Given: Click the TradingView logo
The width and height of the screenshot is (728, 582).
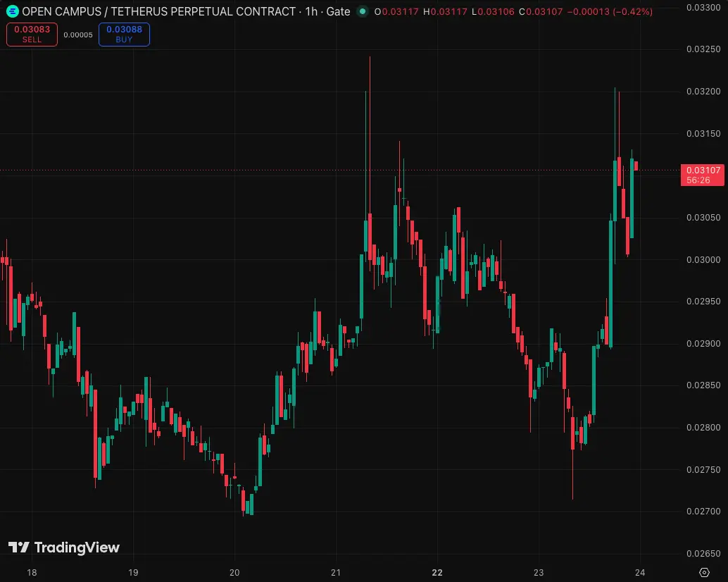Looking at the screenshot, I should coord(64,547).
